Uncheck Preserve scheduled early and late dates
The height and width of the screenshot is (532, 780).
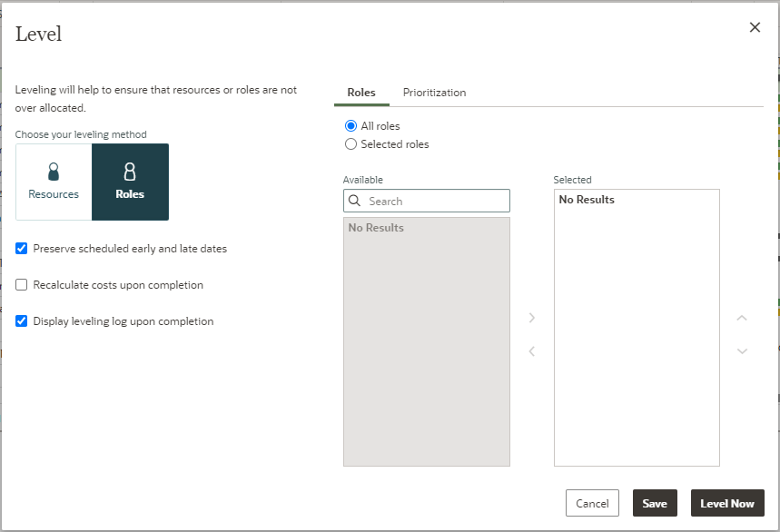pos(22,248)
